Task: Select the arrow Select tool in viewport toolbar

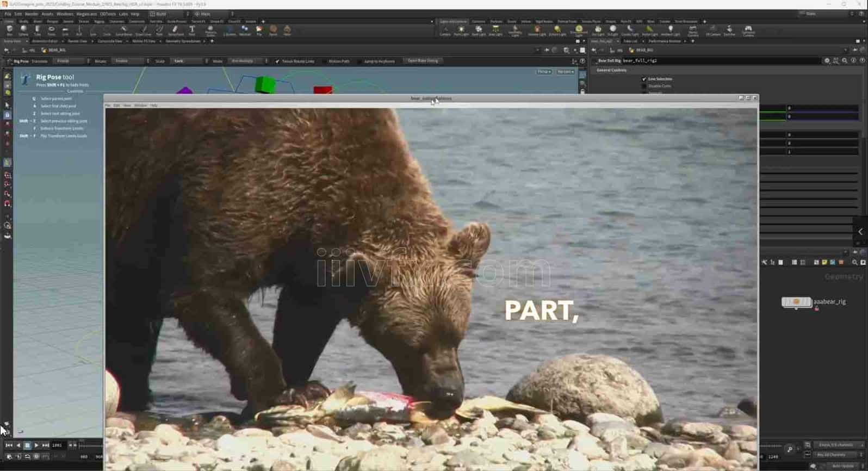Action: pyautogui.click(x=7, y=105)
